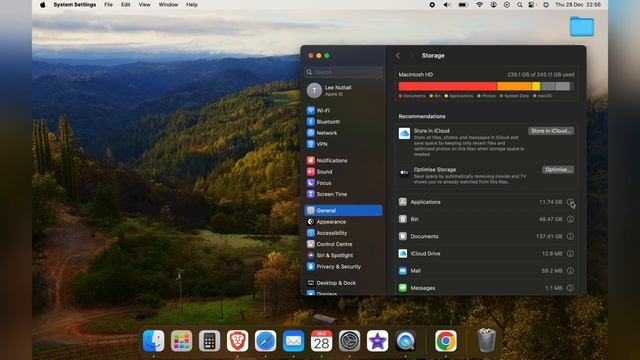Open the desktop folder icon

click(582, 27)
